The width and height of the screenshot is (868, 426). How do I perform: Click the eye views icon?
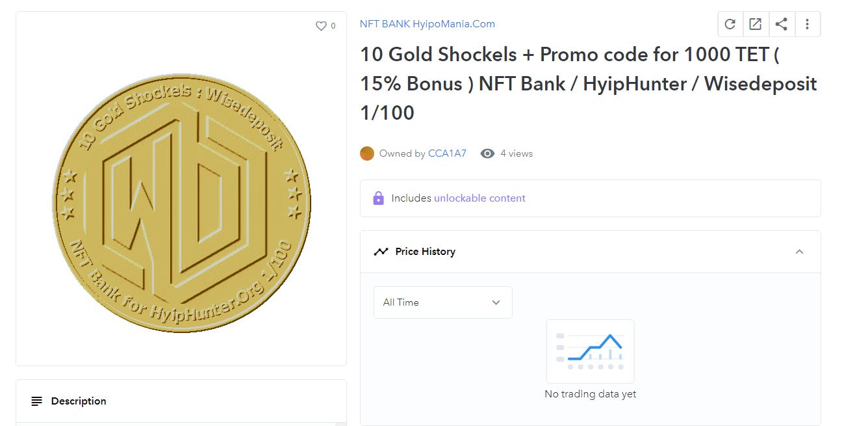click(x=487, y=153)
